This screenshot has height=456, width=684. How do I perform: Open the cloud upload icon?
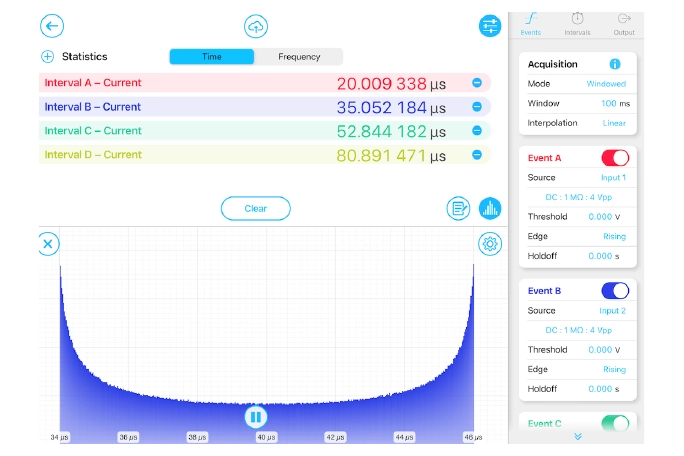(256, 26)
